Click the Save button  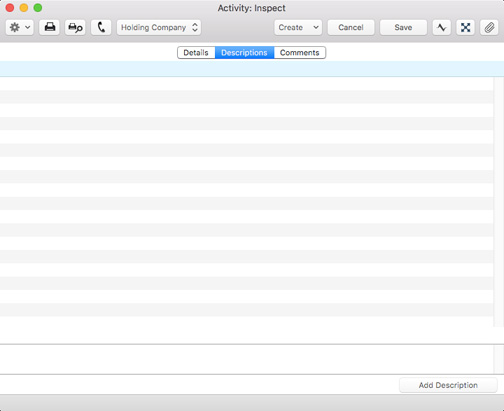click(x=403, y=27)
